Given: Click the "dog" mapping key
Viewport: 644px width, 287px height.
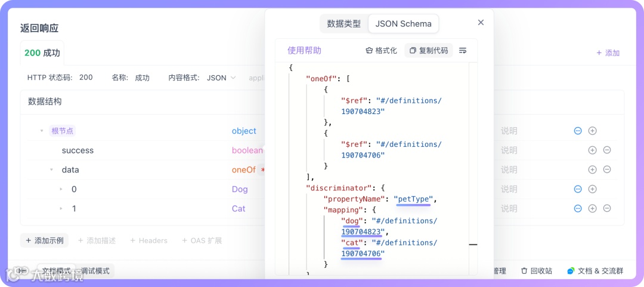Looking at the screenshot, I should click(351, 221).
